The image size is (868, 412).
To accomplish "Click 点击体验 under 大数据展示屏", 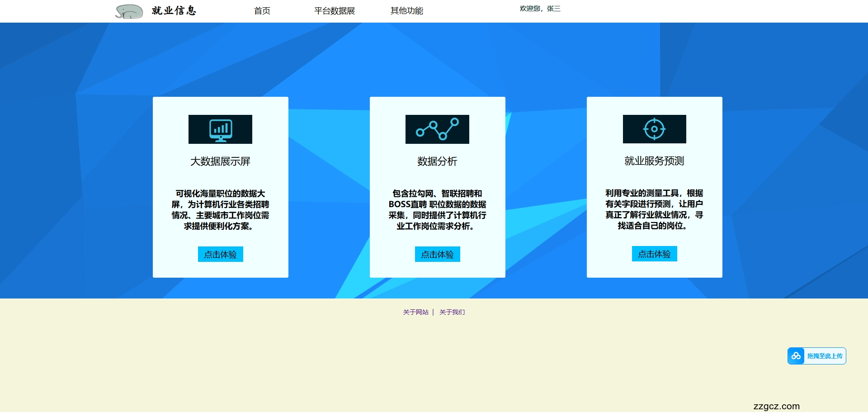I will (220, 254).
